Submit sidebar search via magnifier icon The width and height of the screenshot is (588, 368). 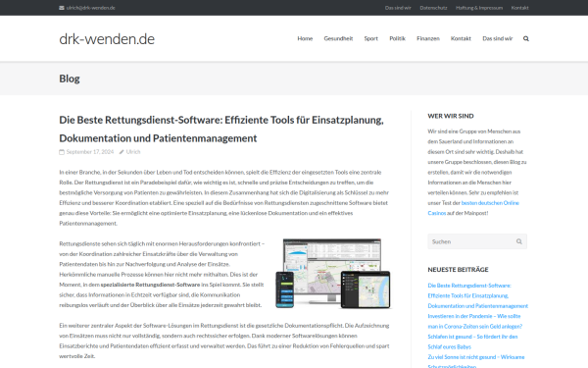point(519,241)
